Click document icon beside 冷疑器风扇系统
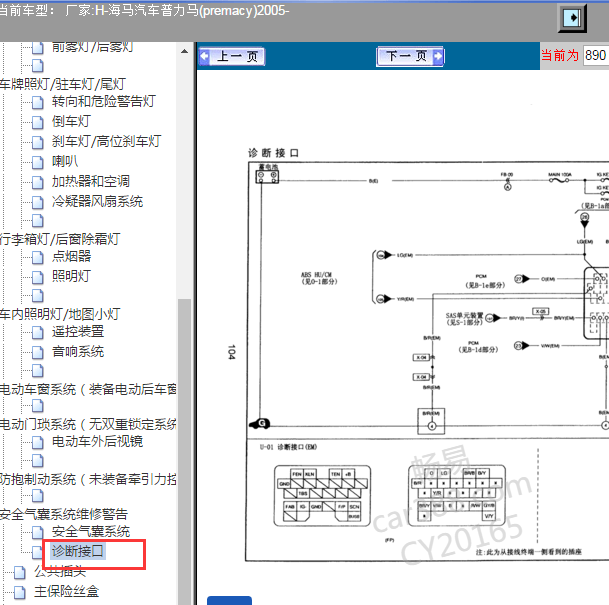This screenshot has height=605, width=609. 38,202
